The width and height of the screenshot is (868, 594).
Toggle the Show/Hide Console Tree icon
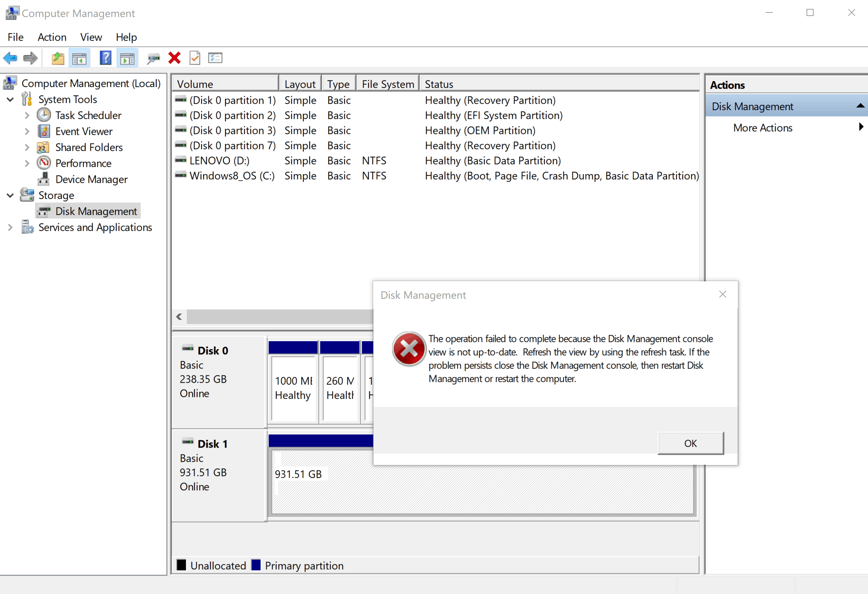(x=79, y=58)
